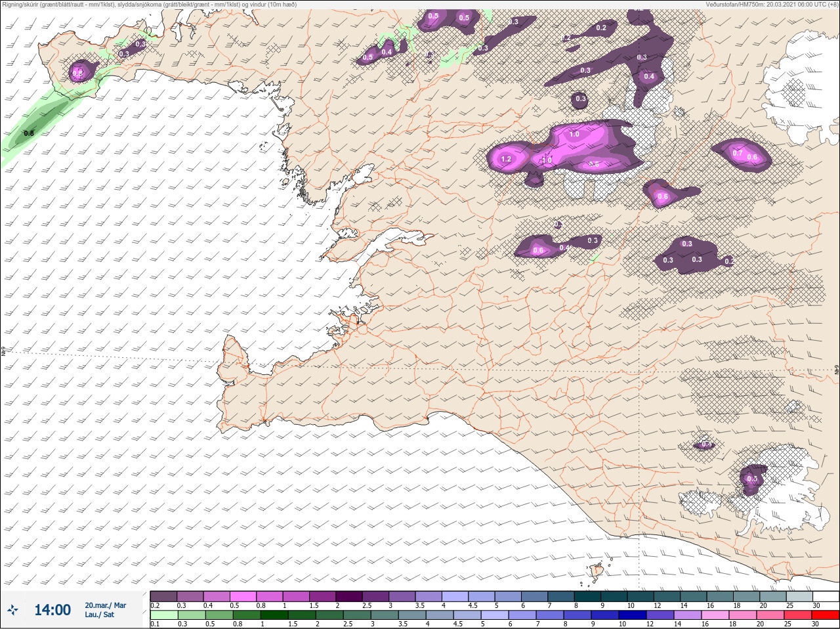Click the '20.mar./ Mar' date label
This screenshot has width=840, height=629.
[x=105, y=605]
